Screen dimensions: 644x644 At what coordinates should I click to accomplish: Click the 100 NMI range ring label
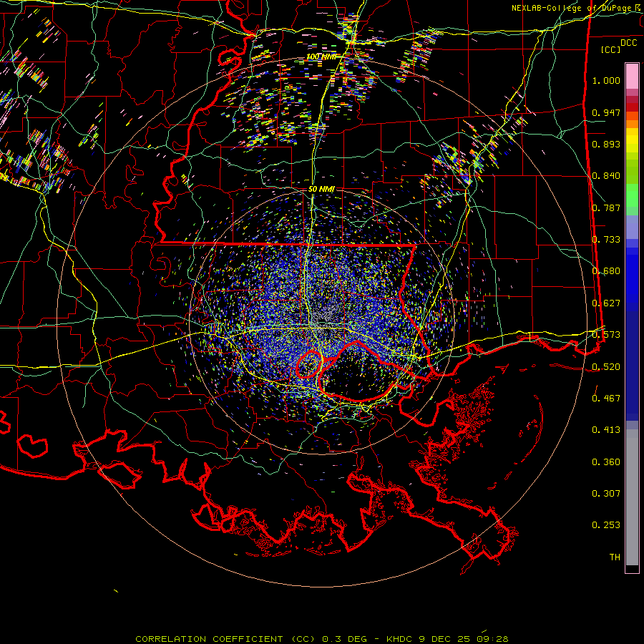(321, 57)
